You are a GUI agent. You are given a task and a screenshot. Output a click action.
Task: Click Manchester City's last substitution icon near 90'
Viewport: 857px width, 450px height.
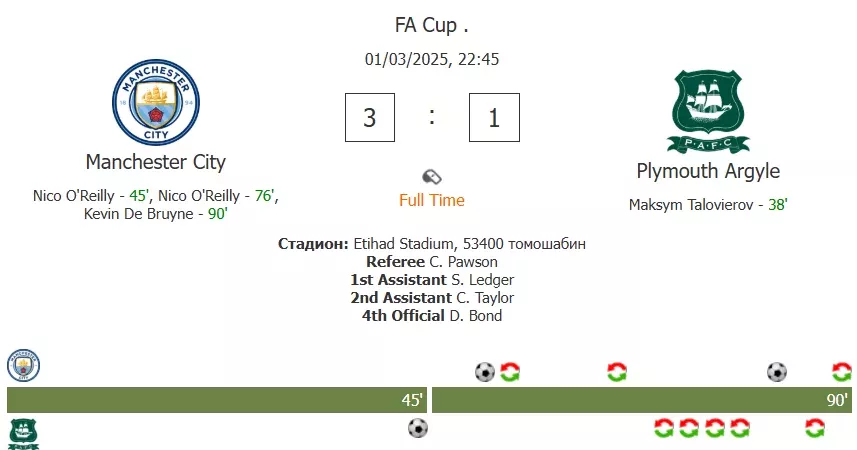tap(842, 372)
